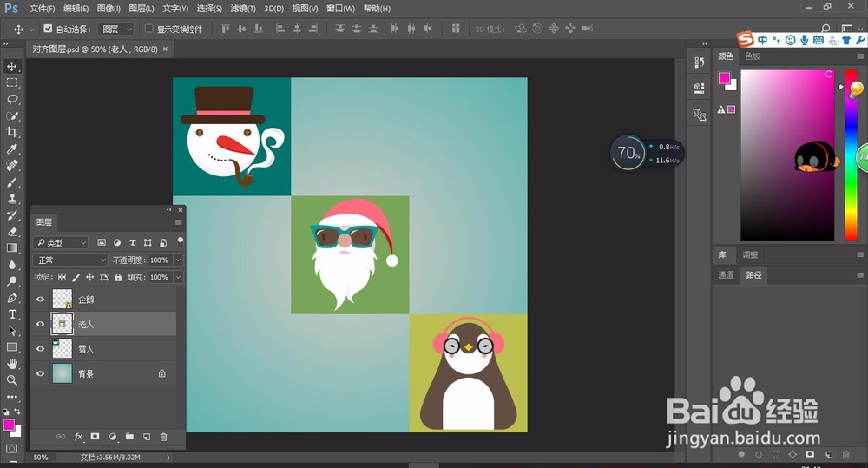The image size is (868, 468).
Task: Enable the show transform controls checkbox
Action: point(149,29)
